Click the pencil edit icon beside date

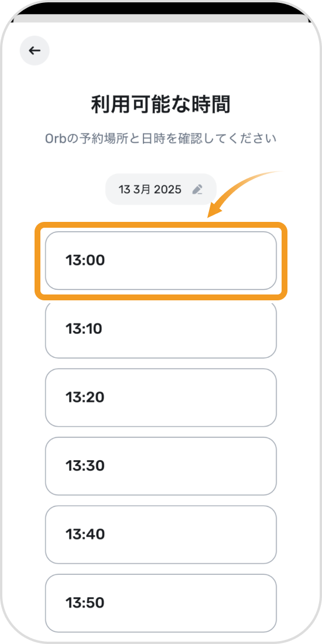coord(197,189)
